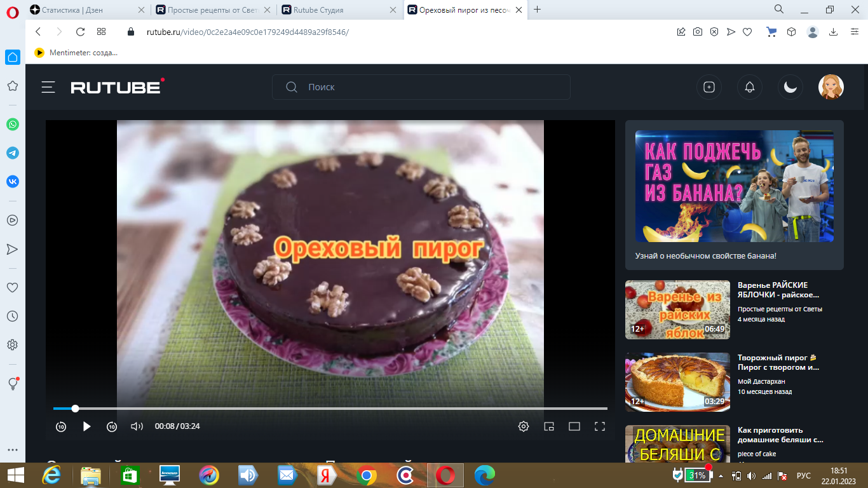Open the notifications bell
Screen dimensions: 868x488
click(x=750, y=87)
